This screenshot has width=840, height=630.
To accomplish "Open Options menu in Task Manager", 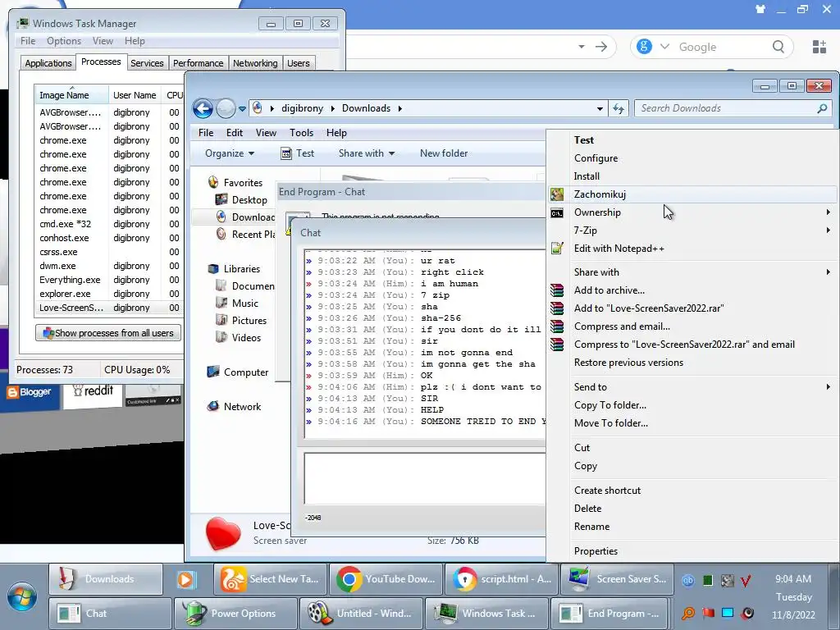I will (64, 41).
